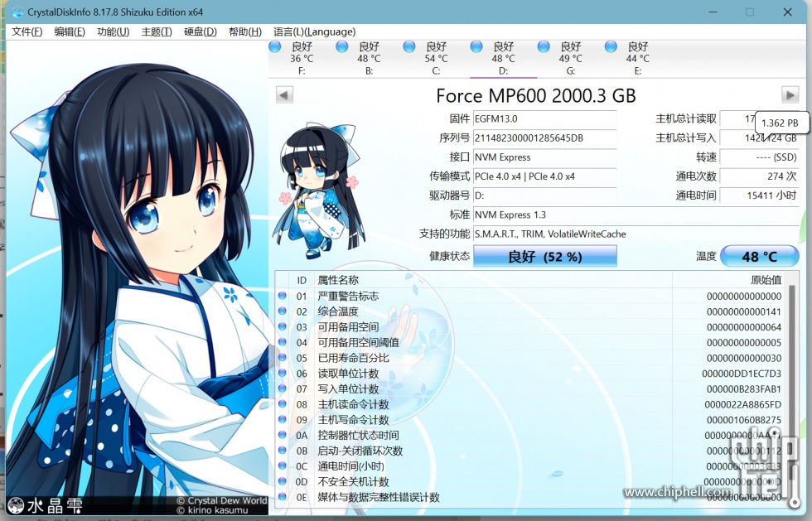Select drive B: at 48 °C
The height and width of the screenshot is (521, 812).
point(369,59)
